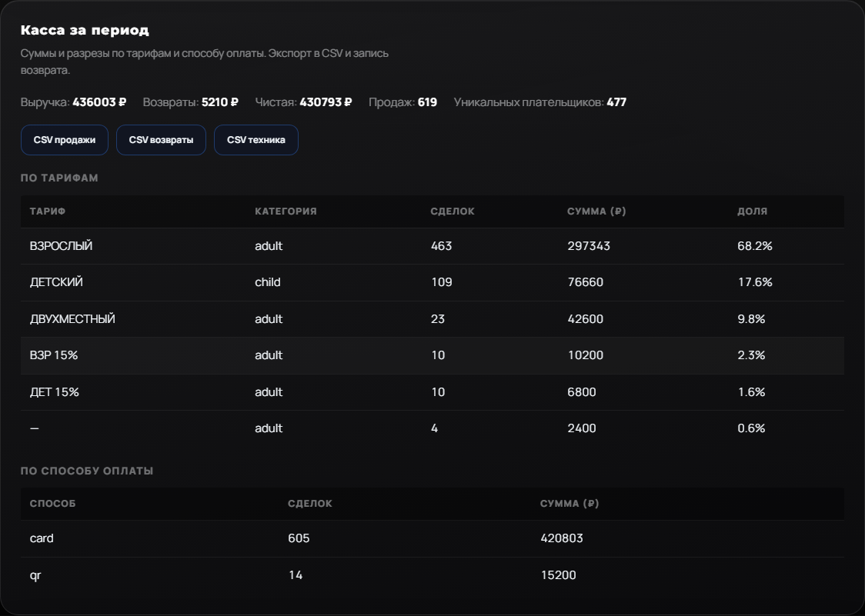Click the ТАРИФ column header
The height and width of the screenshot is (616, 865).
point(48,211)
